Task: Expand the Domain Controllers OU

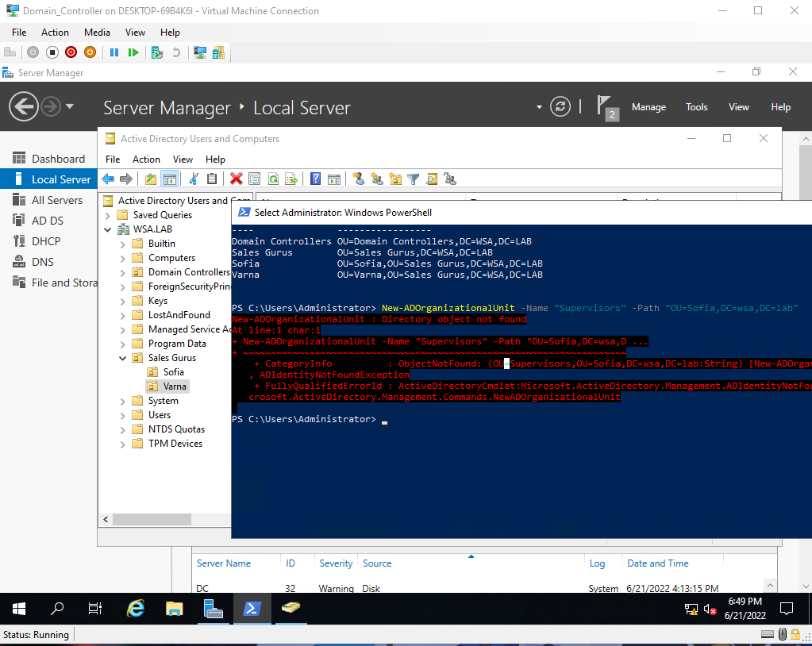Action: point(123,272)
